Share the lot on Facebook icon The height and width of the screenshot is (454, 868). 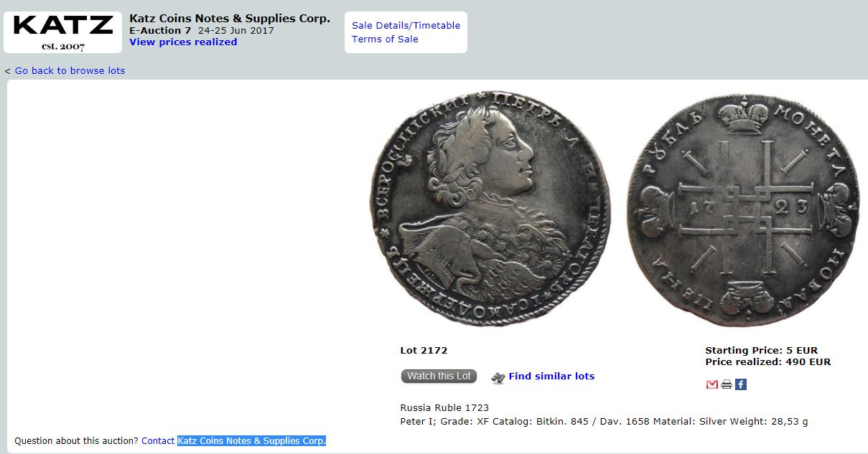[x=741, y=384]
